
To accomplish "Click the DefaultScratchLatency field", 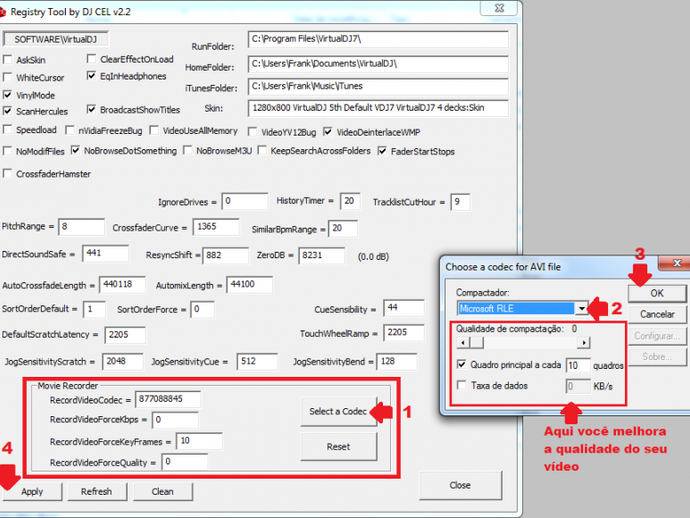I will [x=125, y=334].
